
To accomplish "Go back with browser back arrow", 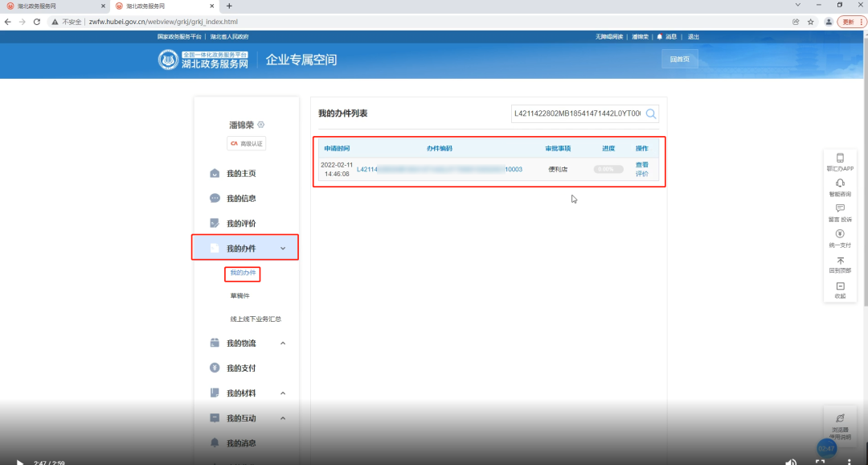I will [8, 23].
